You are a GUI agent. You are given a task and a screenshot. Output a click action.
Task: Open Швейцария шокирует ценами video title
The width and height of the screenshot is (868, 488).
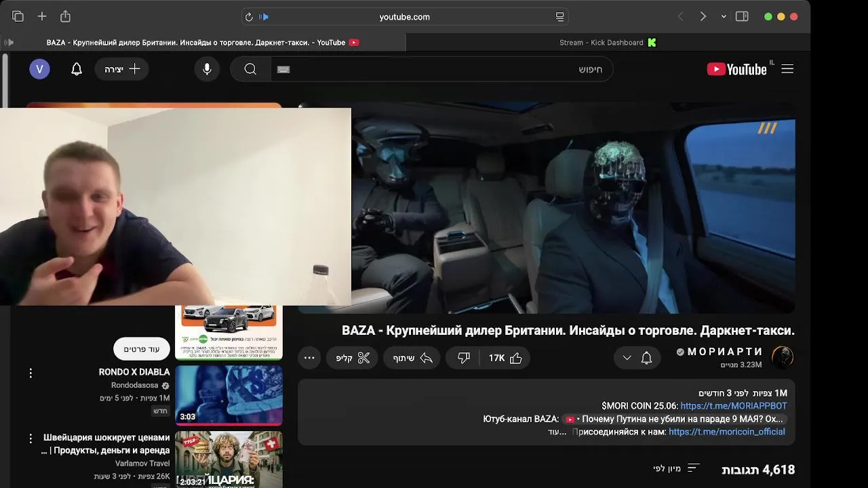[106, 444]
